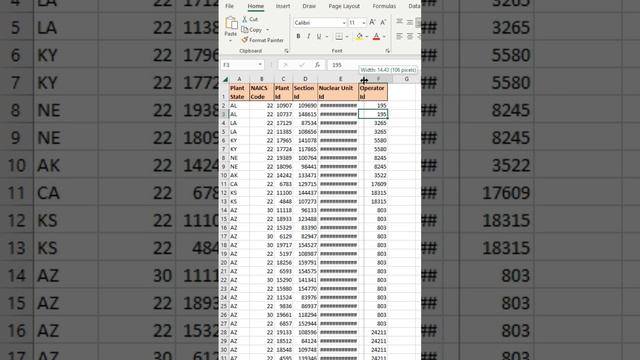Expand the Name Box dropdown
640x360 pixels.
[260, 65]
